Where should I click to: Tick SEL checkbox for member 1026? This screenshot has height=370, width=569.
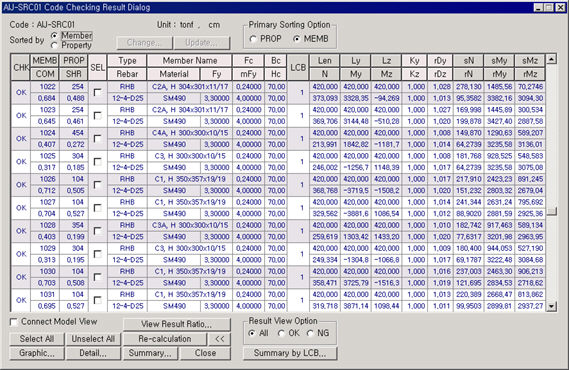pyautogui.click(x=97, y=185)
